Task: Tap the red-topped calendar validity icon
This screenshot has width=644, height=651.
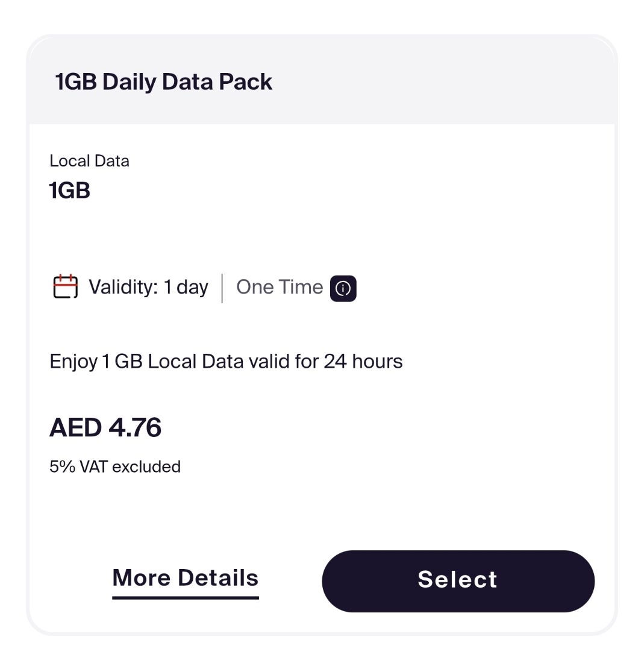Action: (66, 287)
